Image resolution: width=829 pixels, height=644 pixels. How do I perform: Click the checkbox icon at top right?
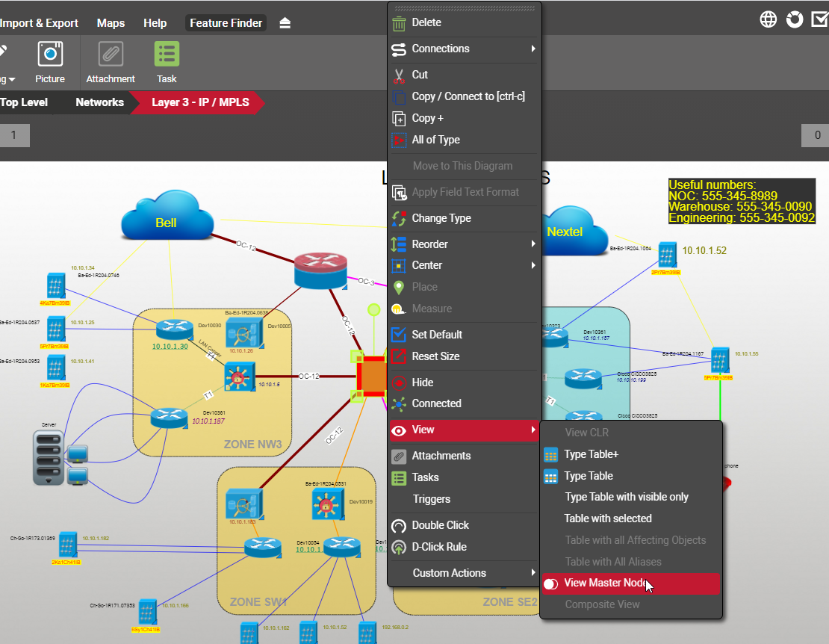click(820, 19)
